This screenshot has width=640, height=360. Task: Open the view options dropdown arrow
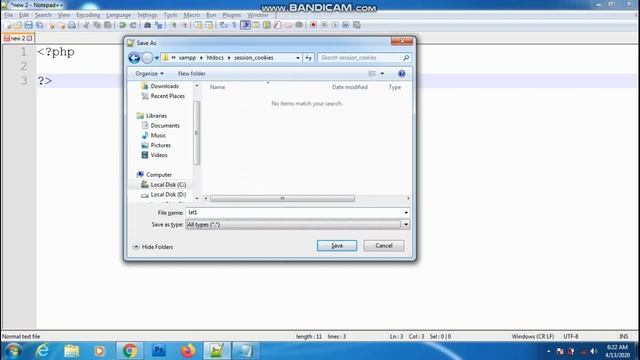(x=382, y=73)
